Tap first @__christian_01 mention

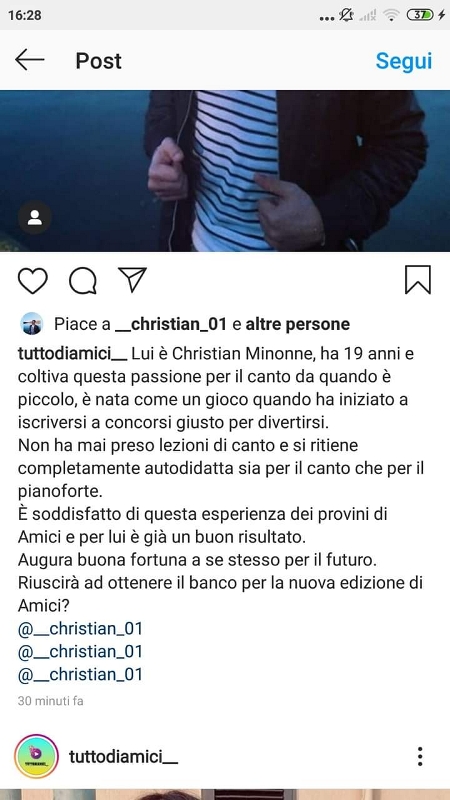click(80, 629)
